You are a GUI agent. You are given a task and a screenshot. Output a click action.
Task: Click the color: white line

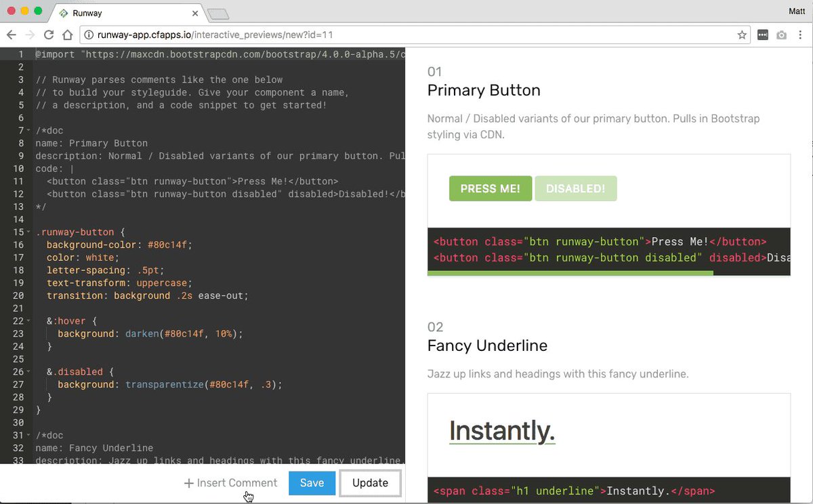(83, 257)
